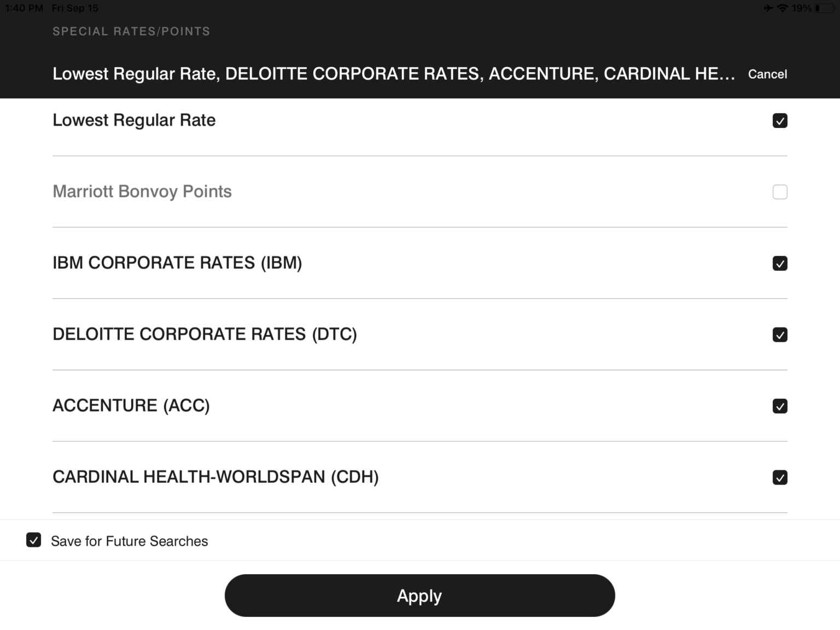Tap the Lowest Regular Rate row label
Image resolution: width=840 pixels, height=630 pixels.
tap(133, 120)
